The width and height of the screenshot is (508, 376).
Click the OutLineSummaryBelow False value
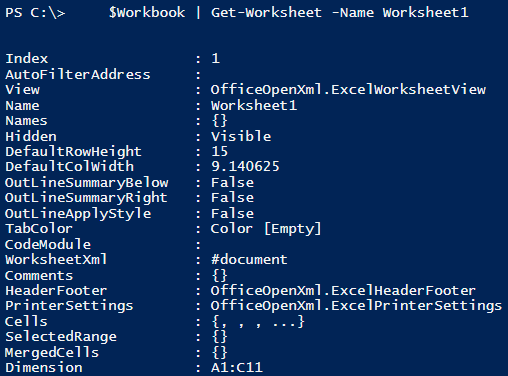232,182
